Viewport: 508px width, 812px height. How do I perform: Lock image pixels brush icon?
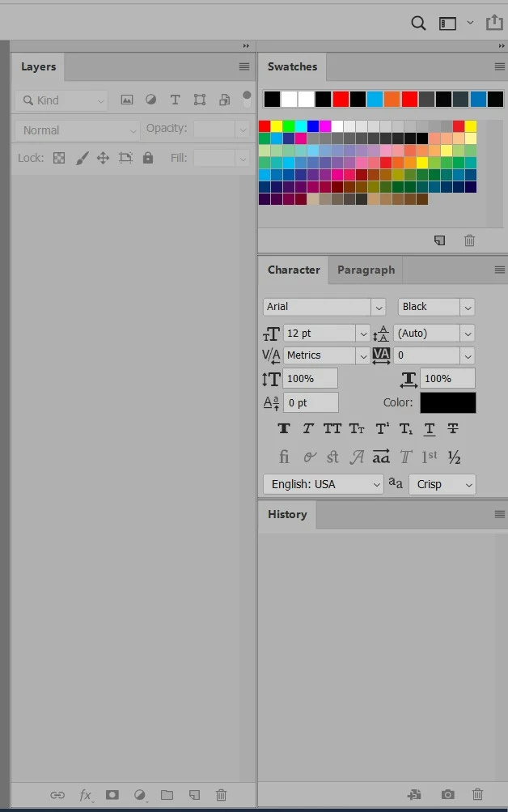(x=82, y=158)
